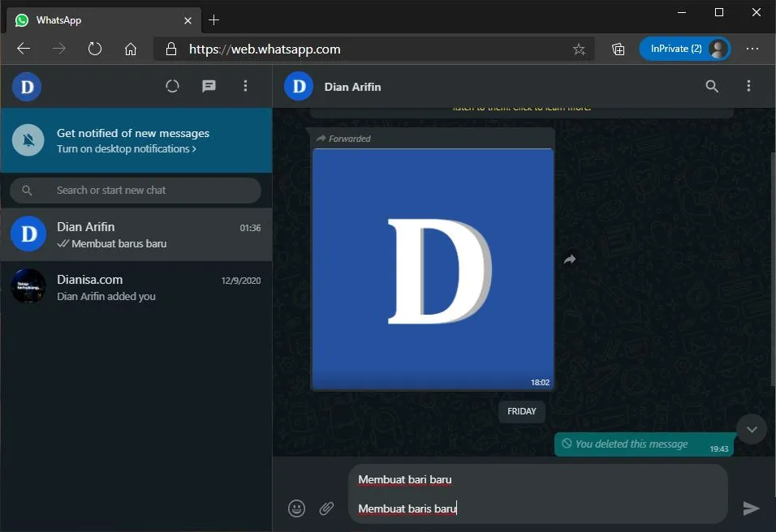Click the chat search input field
Screen dimensions: 776x532
136,190
